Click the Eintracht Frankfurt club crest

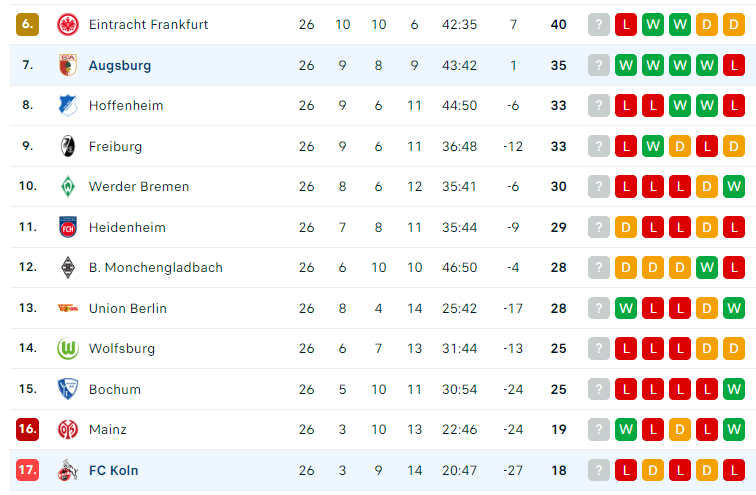(x=68, y=25)
